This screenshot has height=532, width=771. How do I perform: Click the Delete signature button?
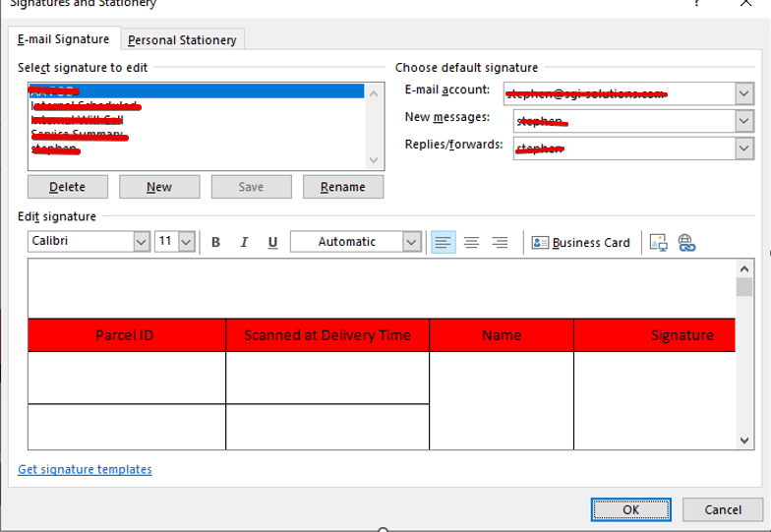(67, 187)
